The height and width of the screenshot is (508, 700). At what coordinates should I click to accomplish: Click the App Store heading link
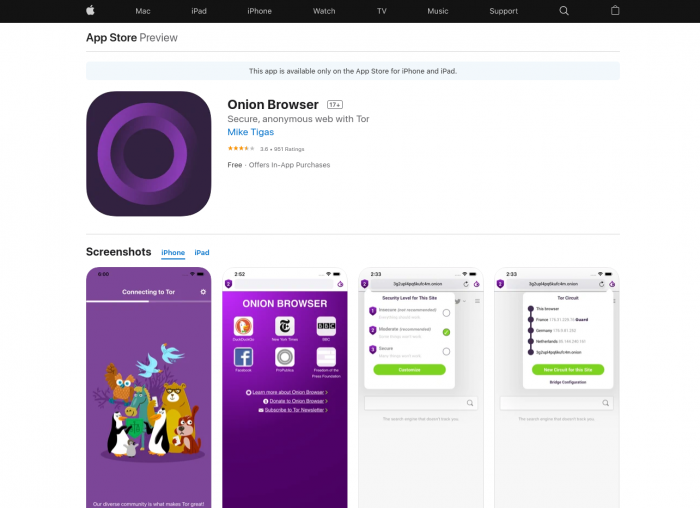(112, 37)
